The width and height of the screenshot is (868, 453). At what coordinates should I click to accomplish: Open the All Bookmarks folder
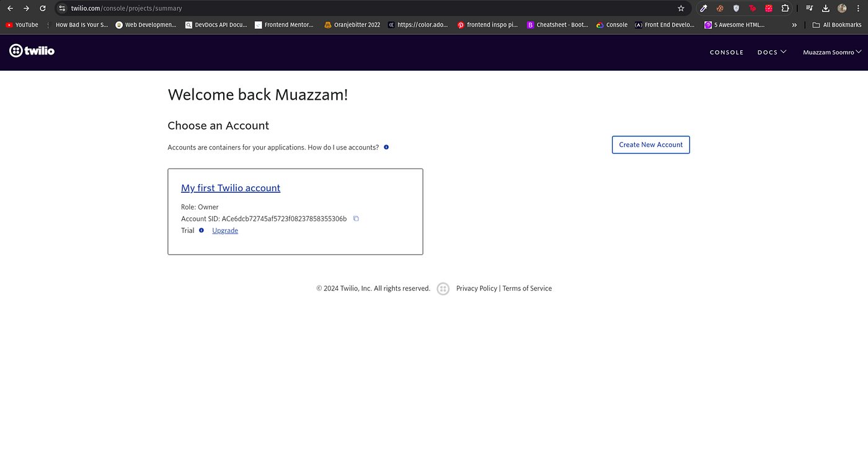(837, 25)
